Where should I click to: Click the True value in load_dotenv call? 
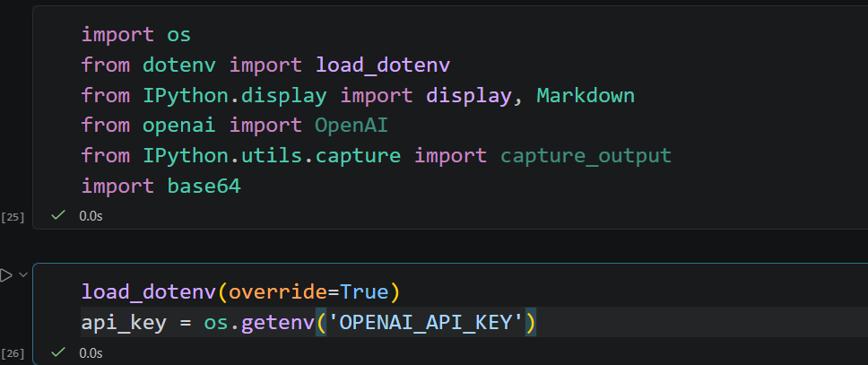364,291
